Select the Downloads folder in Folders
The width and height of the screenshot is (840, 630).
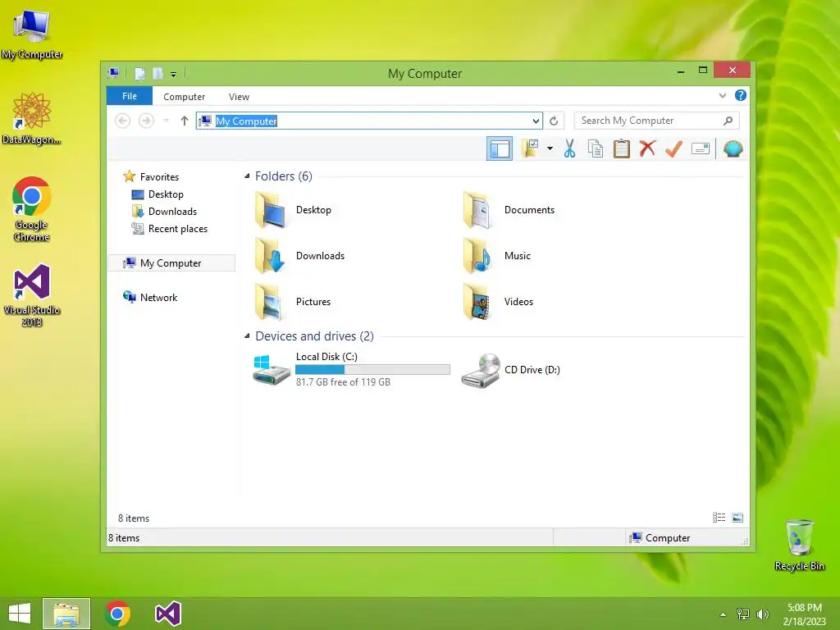pos(299,256)
